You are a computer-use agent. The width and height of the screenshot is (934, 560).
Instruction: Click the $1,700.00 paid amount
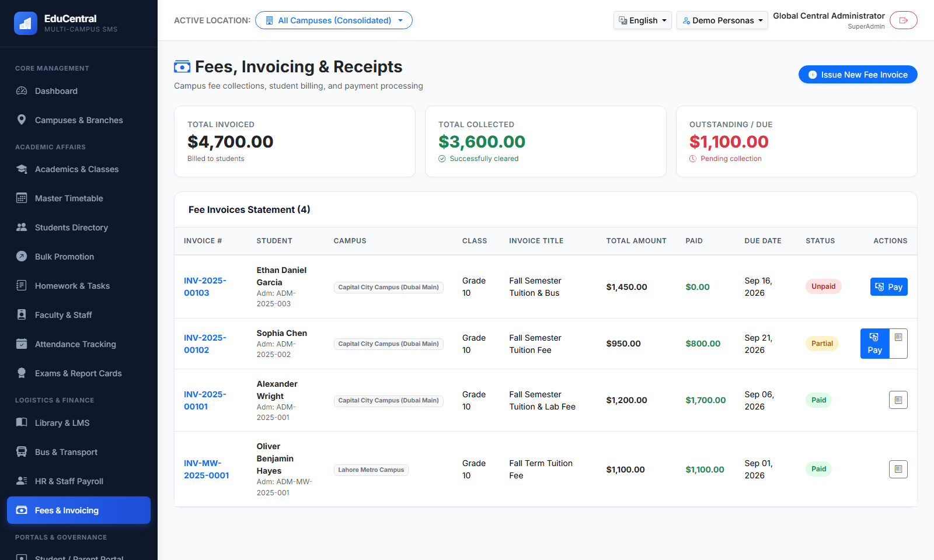pyautogui.click(x=706, y=400)
